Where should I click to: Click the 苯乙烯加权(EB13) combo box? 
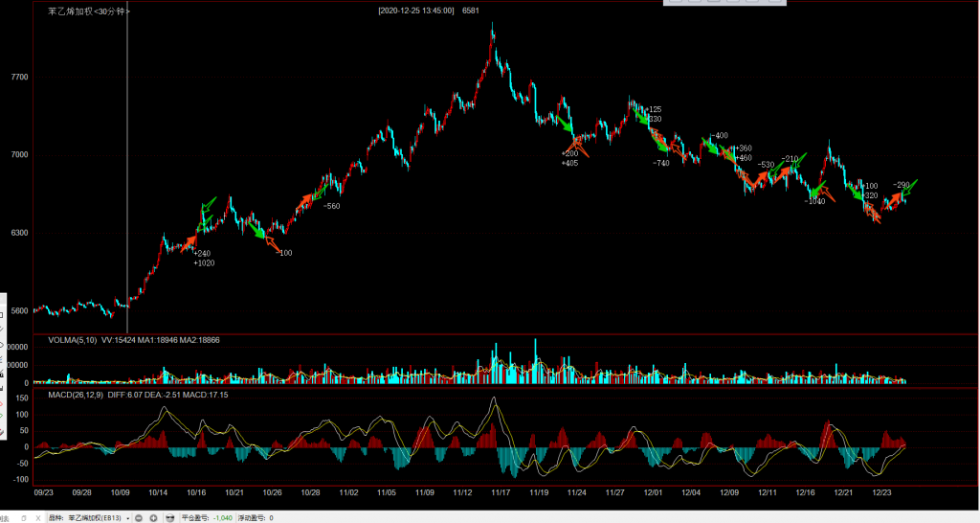click(x=93, y=517)
